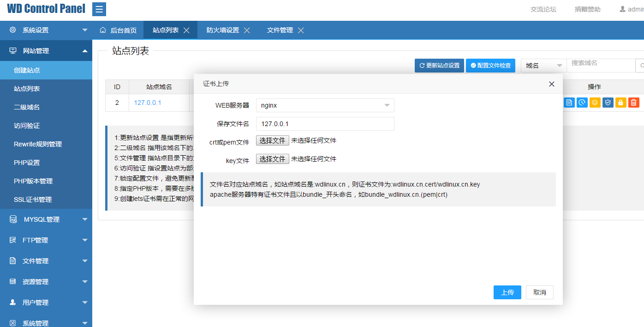Switch to the 防火墙设置 tab
Image resolution: width=644 pixels, height=327 pixels.
(223, 30)
